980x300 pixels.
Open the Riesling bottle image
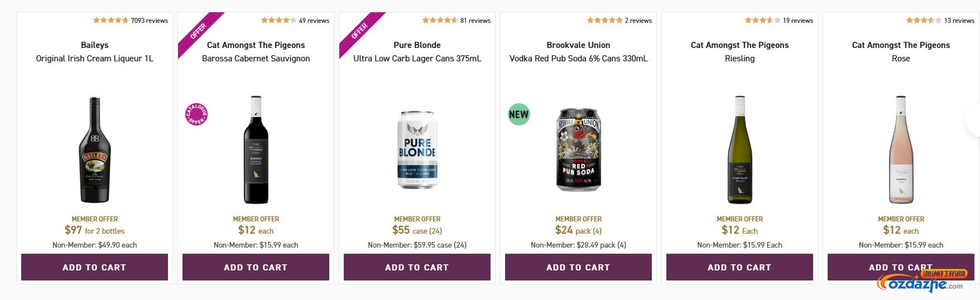click(x=739, y=149)
